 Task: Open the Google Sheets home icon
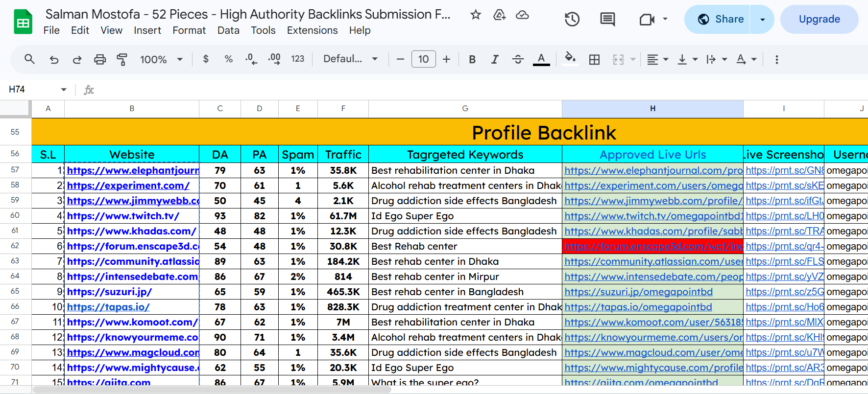23,22
